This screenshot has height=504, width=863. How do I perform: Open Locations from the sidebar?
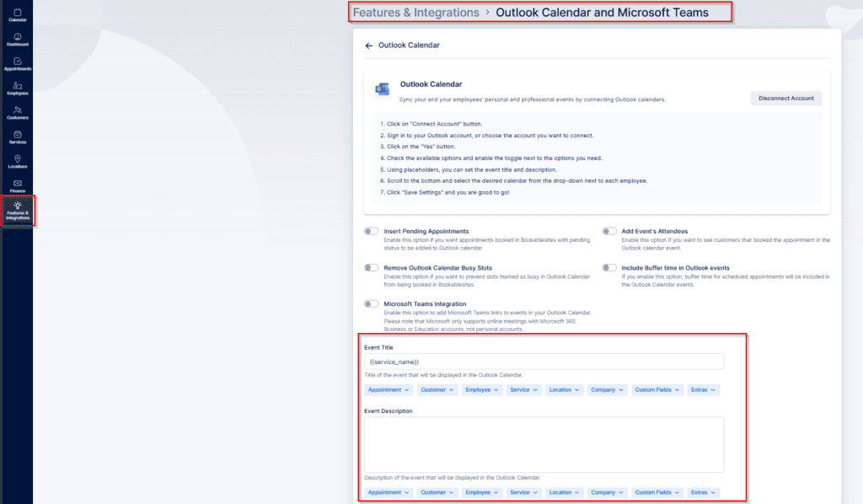point(17,161)
